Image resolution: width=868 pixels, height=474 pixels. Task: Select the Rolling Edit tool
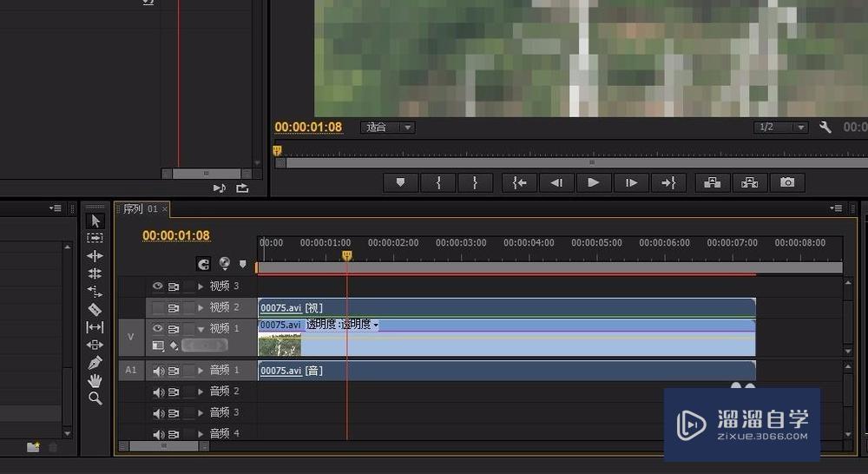95,273
